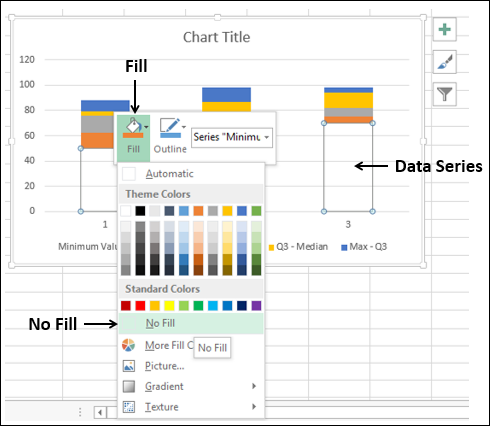Open the Gradient fill menu item

(x=191, y=386)
